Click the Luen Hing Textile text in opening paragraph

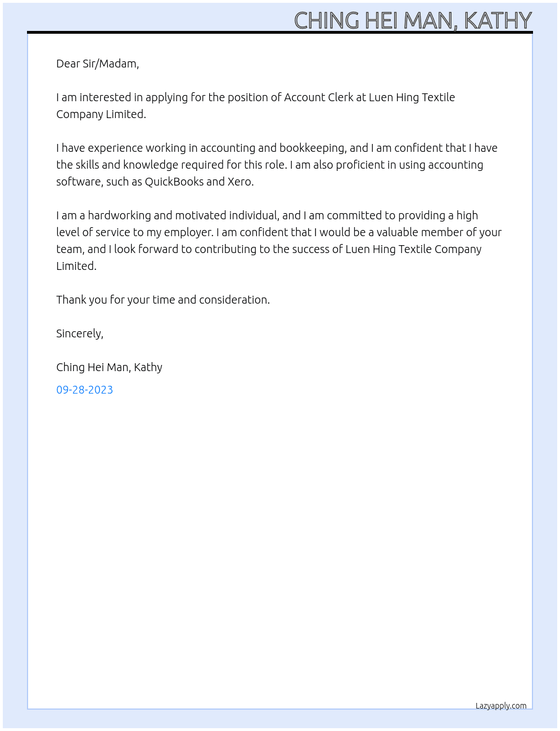tap(412, 97)
